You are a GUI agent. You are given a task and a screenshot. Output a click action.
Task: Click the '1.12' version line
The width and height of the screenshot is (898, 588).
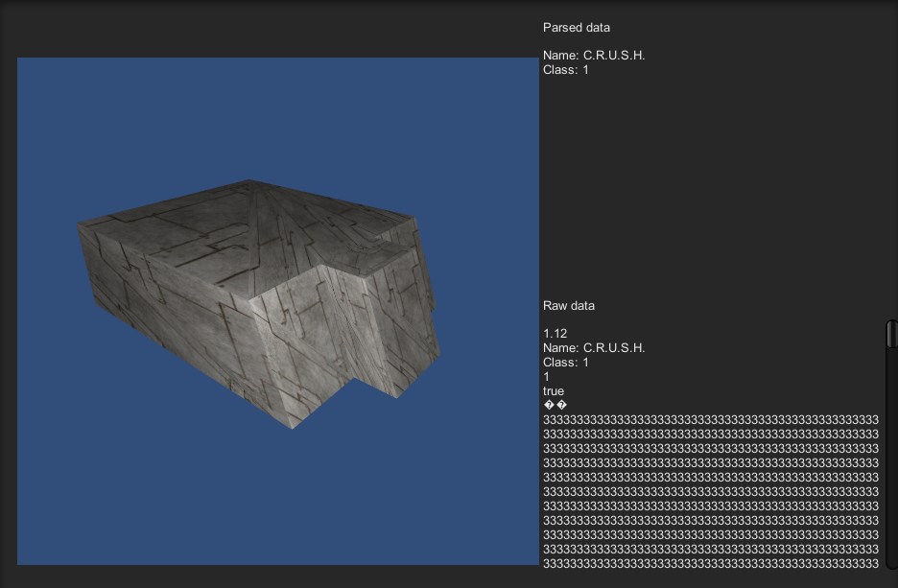pos(555,334)
